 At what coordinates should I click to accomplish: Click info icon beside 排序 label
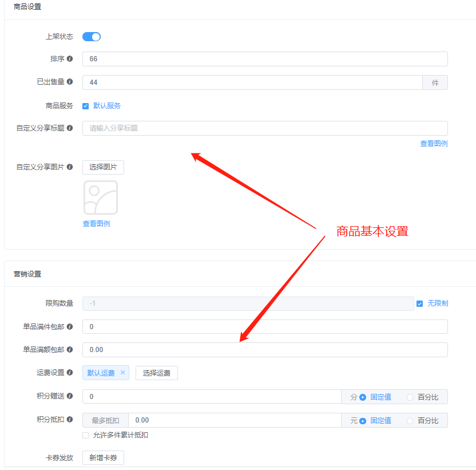click(x=70, y=58)
